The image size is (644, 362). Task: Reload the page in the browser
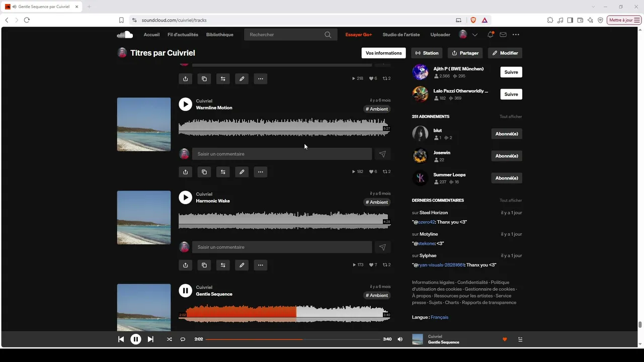[x=27, y=20]
